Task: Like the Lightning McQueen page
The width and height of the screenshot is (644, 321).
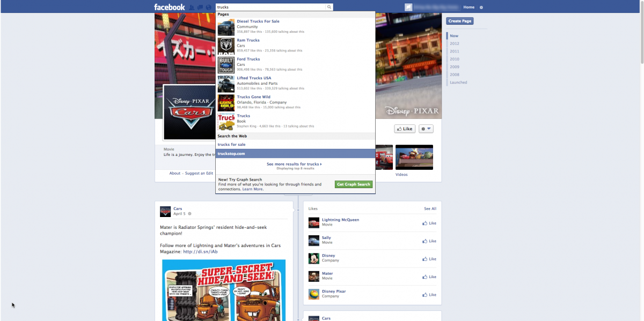Action: point(429,223)
